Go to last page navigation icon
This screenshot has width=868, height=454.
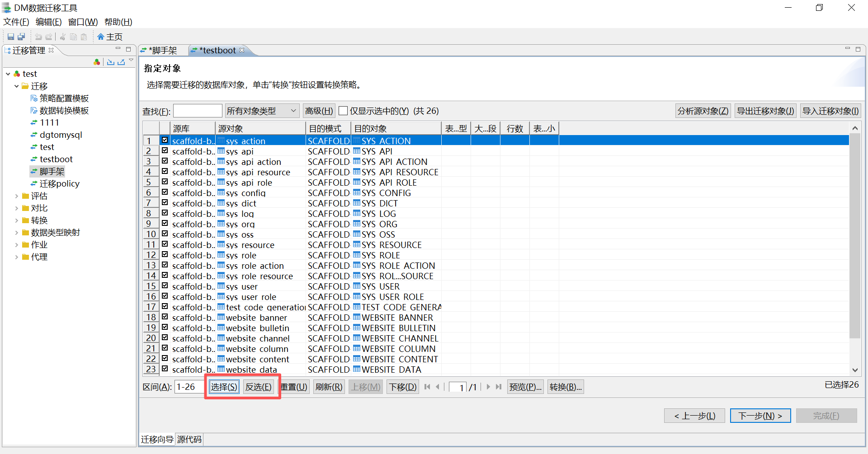(499, 387)
